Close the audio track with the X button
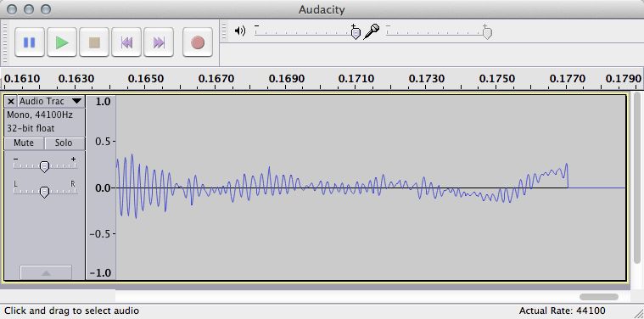This screenshot has width=644, height=319. tap(11, 101)
